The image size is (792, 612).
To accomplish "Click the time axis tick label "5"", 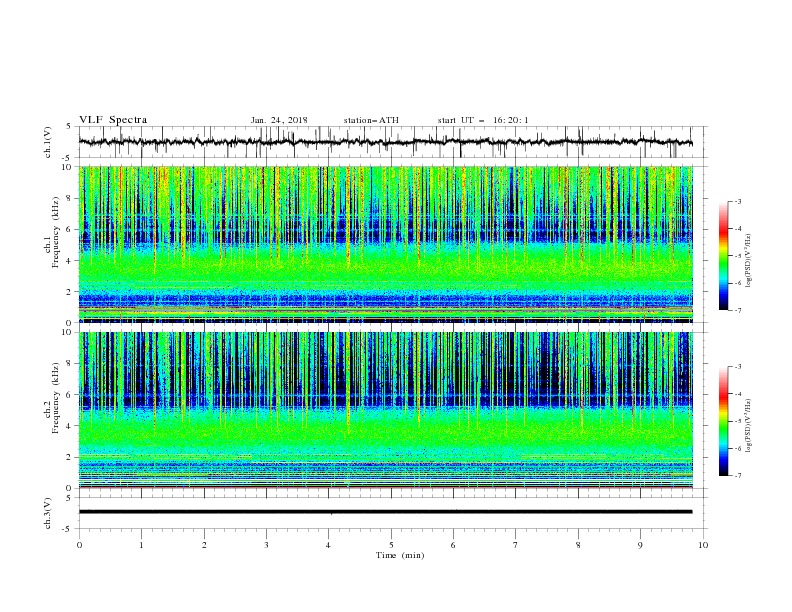I will [391, 545].
